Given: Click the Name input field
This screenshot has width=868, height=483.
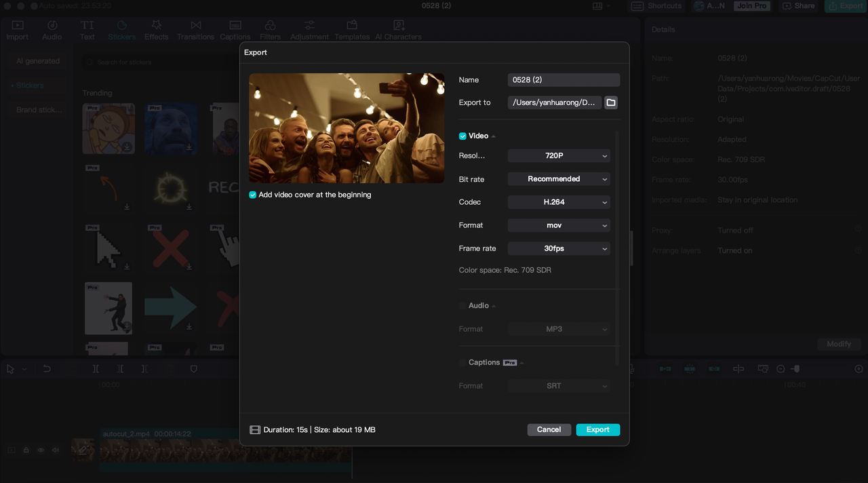Looking at the screenshot, I should click(x=564, y=80).
